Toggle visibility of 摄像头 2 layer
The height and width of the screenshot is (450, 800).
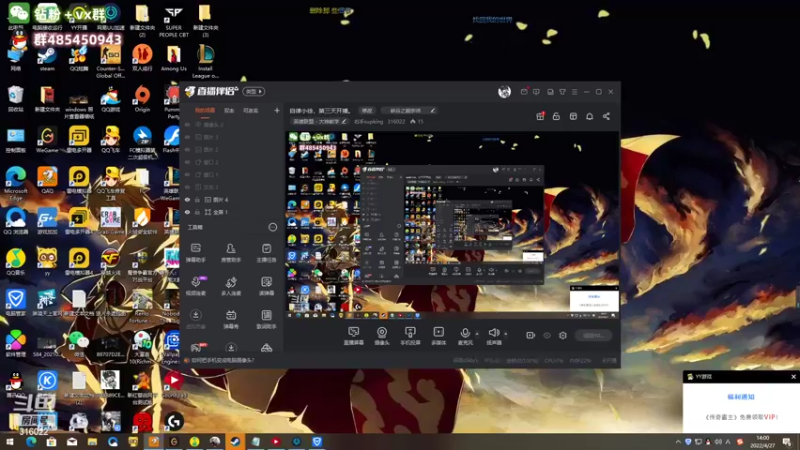click(x=187, y=124)
